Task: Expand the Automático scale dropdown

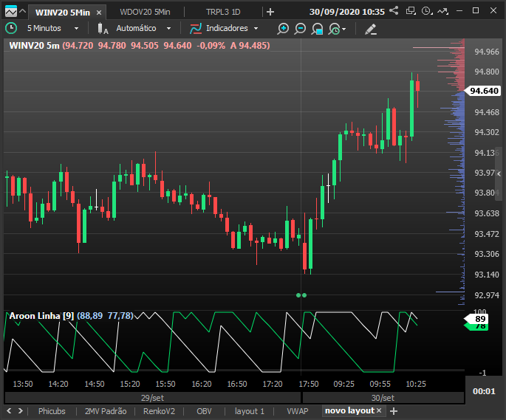Action: coord(168,28)
